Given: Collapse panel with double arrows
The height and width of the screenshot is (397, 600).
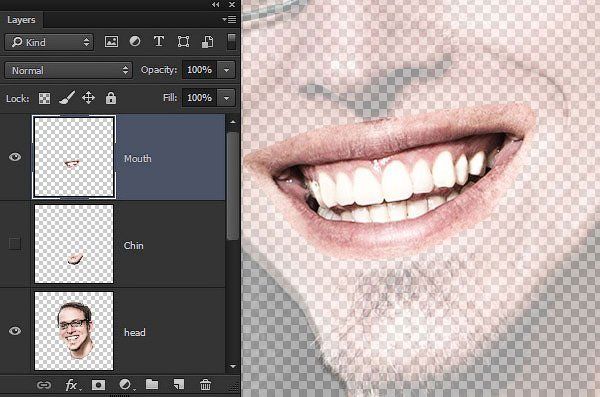Looking at the screenshot, I should [215, 5].
